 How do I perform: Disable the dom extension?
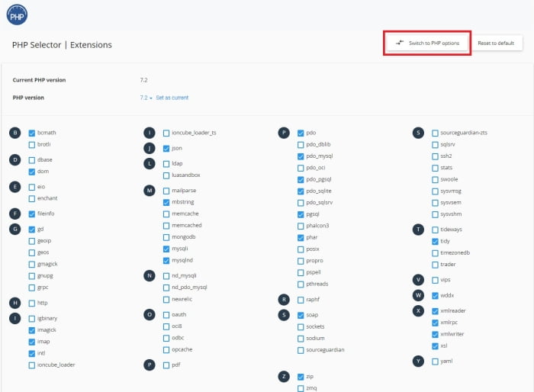pyautogui.click(x=32, y=172)
